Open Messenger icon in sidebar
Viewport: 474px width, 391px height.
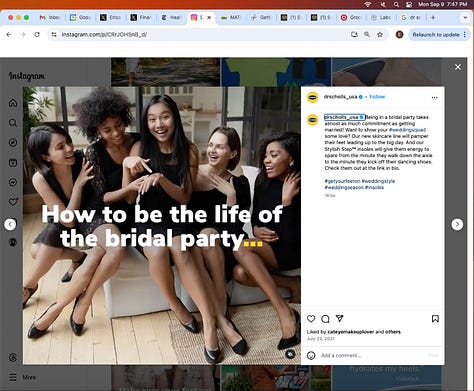point(13,182)
